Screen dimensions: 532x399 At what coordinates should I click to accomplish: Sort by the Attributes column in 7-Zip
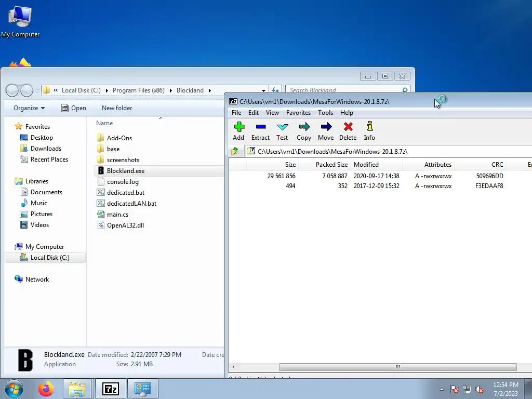point(429,165)
